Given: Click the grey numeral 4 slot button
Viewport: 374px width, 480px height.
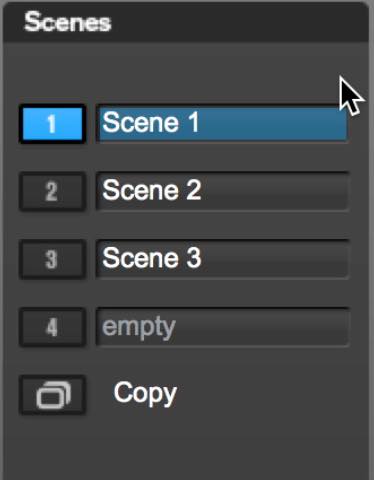Looking at the screenshot, I should [x=52, y=327].
